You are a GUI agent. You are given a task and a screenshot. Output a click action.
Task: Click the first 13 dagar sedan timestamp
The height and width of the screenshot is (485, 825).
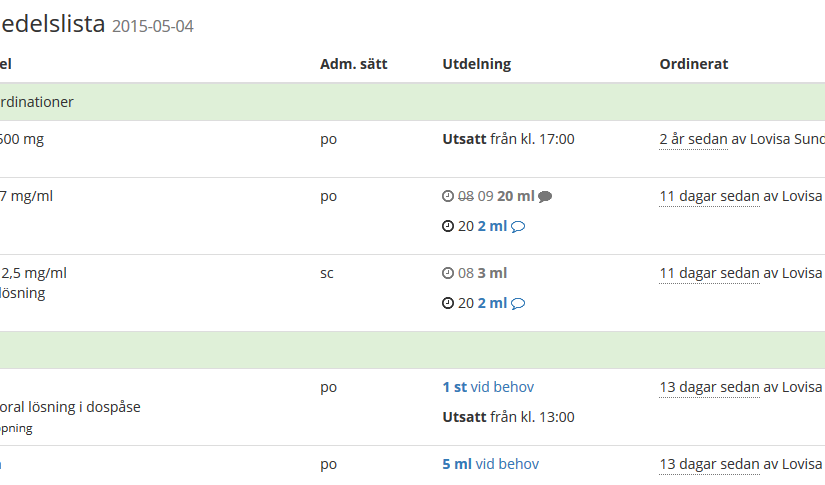[709, 387]
